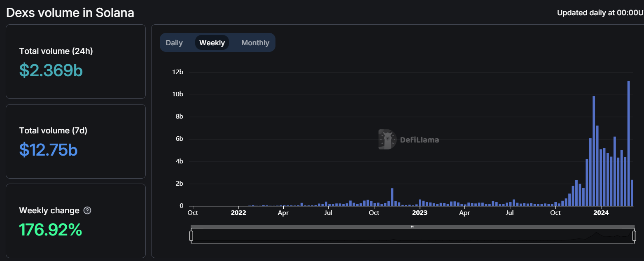
Task: Click the $12.75b seven-day volume value
Action: 48,150
